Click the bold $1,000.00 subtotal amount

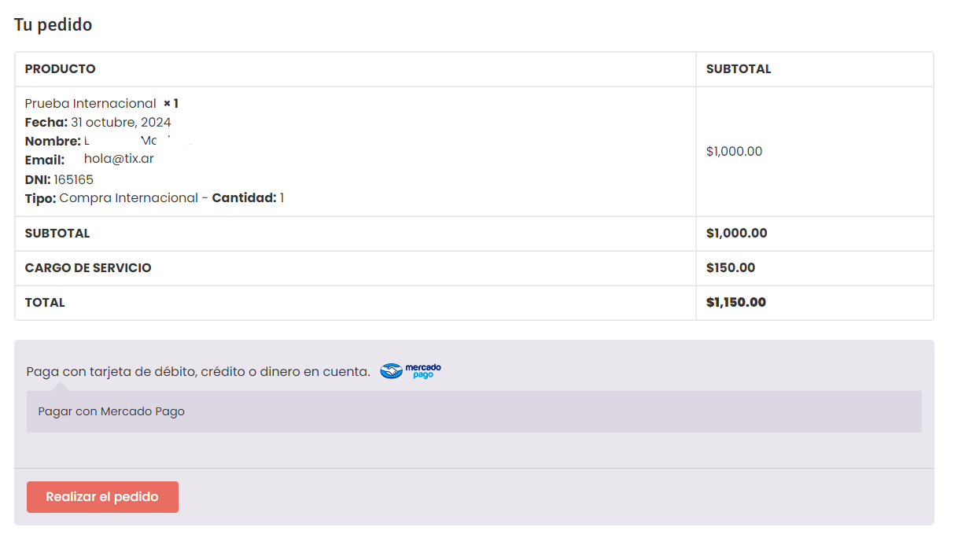click(736, 234)
